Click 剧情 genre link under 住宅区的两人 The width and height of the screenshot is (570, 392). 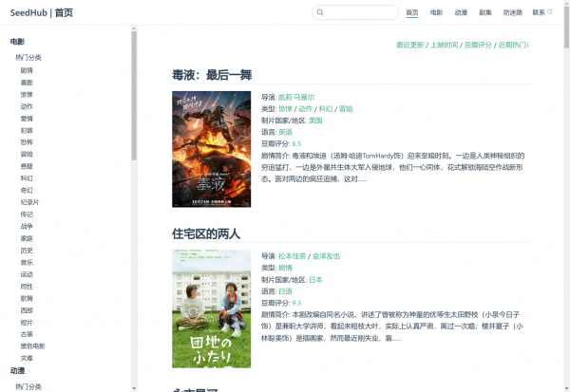(285, 268)
